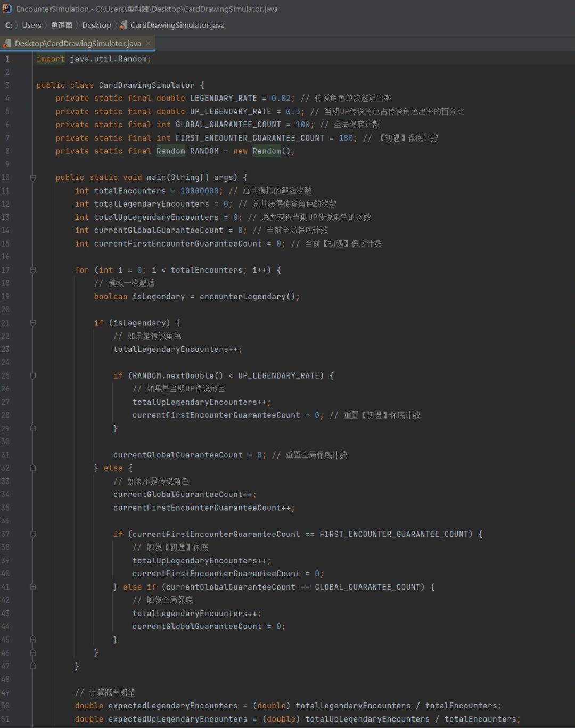This screenshot has width=575, height=728.
Task: Click variable totalUpLegendaryEncounters on line 13
Action: [x=157, y=217]
